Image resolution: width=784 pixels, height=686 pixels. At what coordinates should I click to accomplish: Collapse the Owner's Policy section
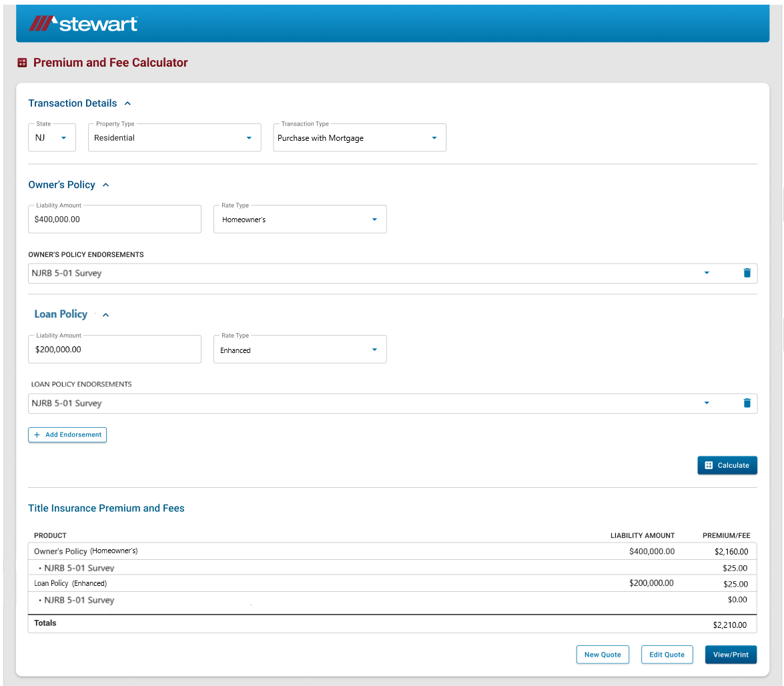105,185
